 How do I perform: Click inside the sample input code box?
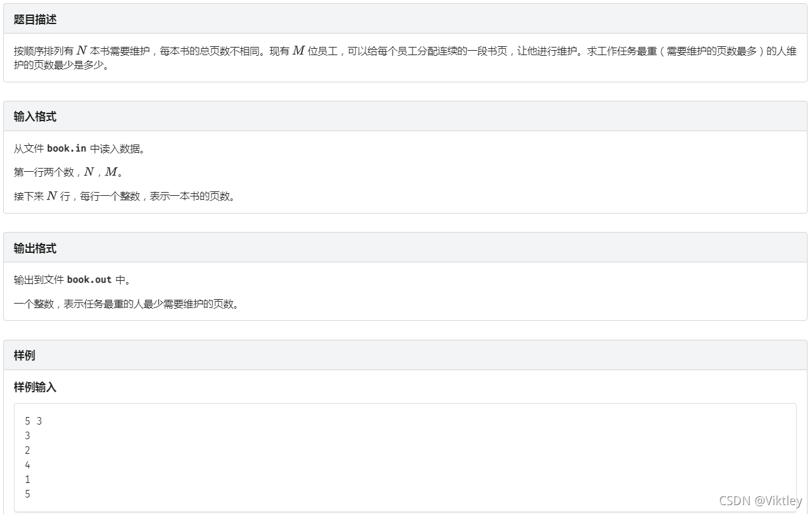tap(405, 458)
